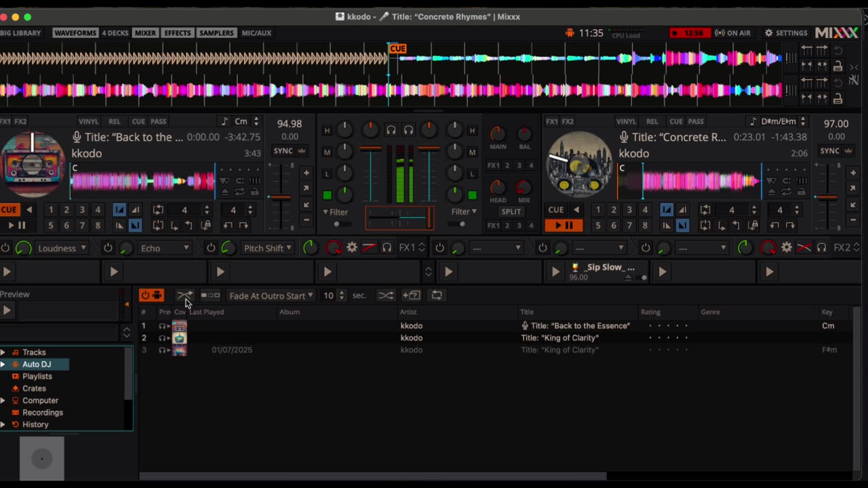
Task: Click the mixer crossfader
Action: click(399, 218)
